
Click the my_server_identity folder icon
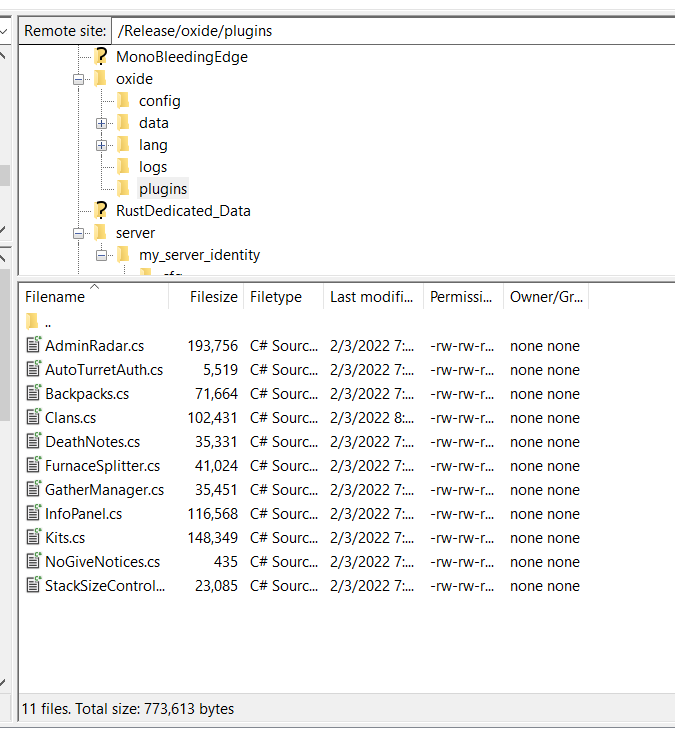[x=123, y=255]
